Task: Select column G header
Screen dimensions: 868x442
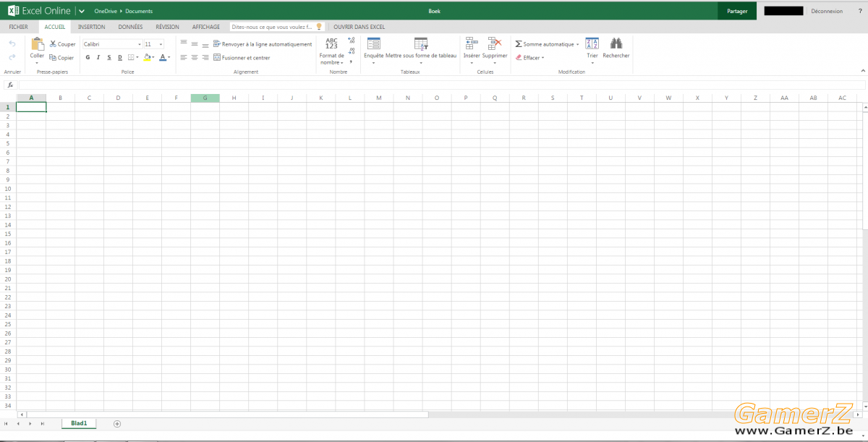Action: 205,98
